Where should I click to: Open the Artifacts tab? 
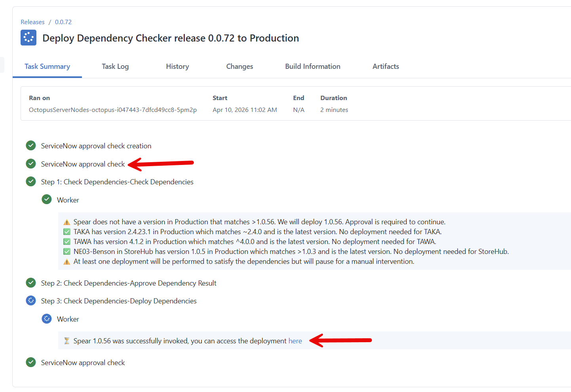click(x=385, y=66)
